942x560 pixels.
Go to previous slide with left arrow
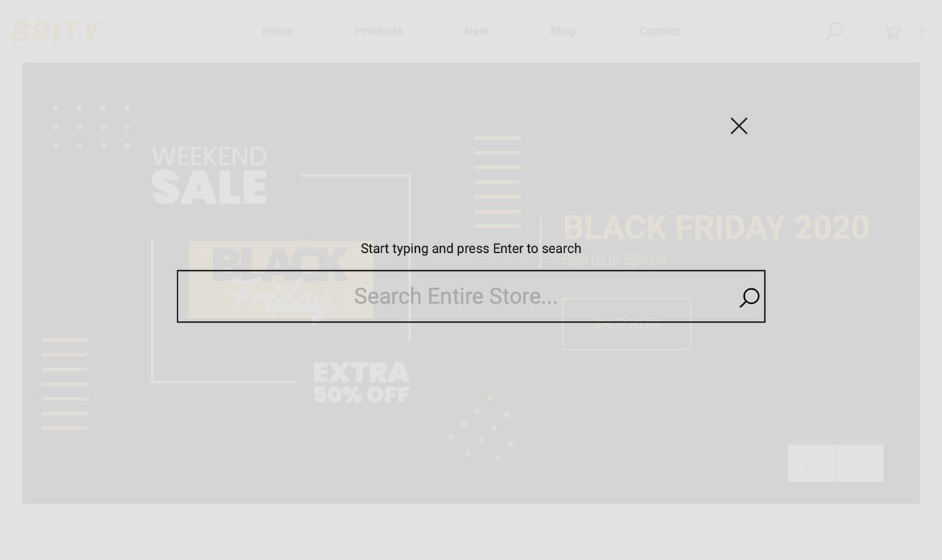[811, 463]
